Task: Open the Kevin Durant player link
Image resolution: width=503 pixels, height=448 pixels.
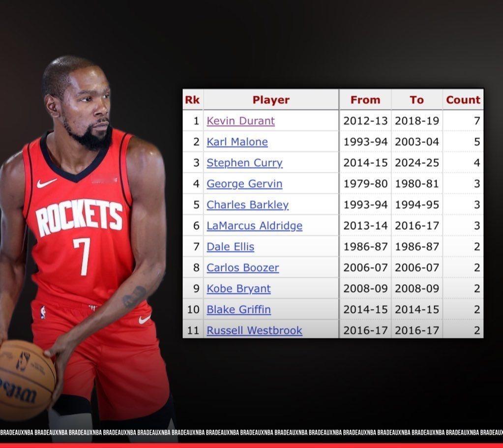Action: click(240, 121)
